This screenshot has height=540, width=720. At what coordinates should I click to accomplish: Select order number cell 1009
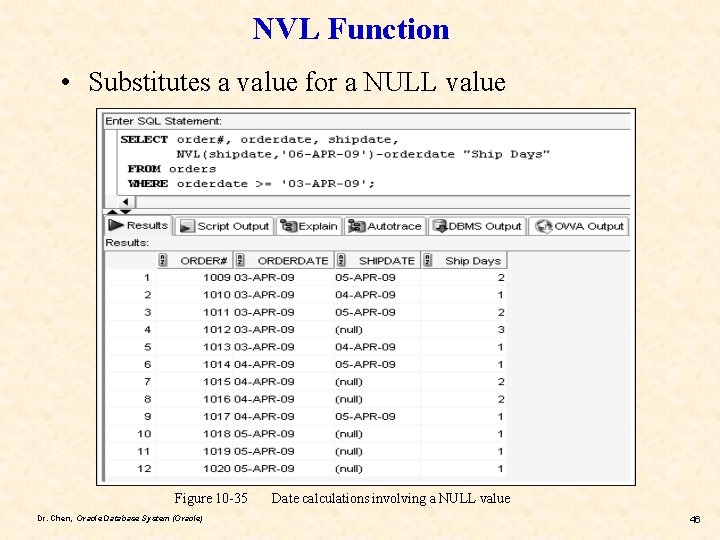(x=216, y=277)
